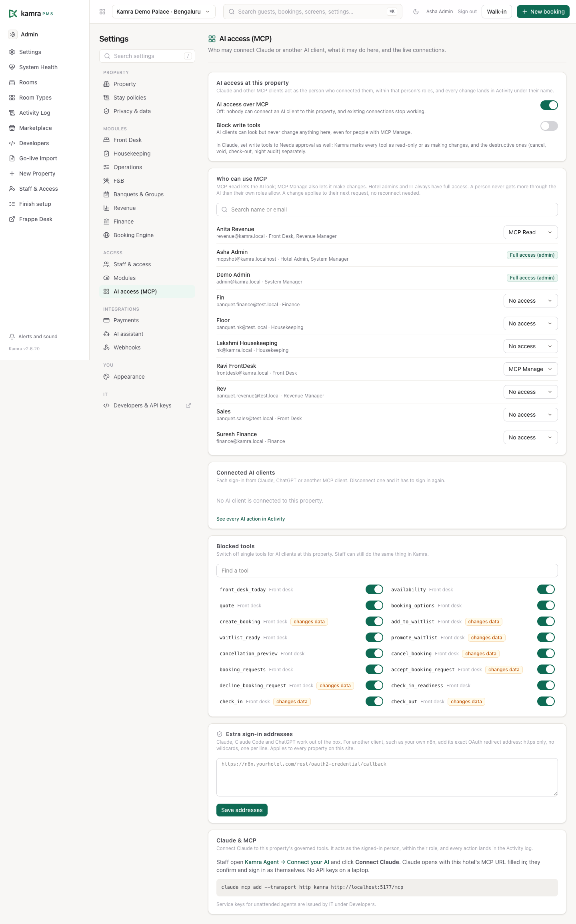Click the Alerts and sound bell icon

(x=12, y=337)
